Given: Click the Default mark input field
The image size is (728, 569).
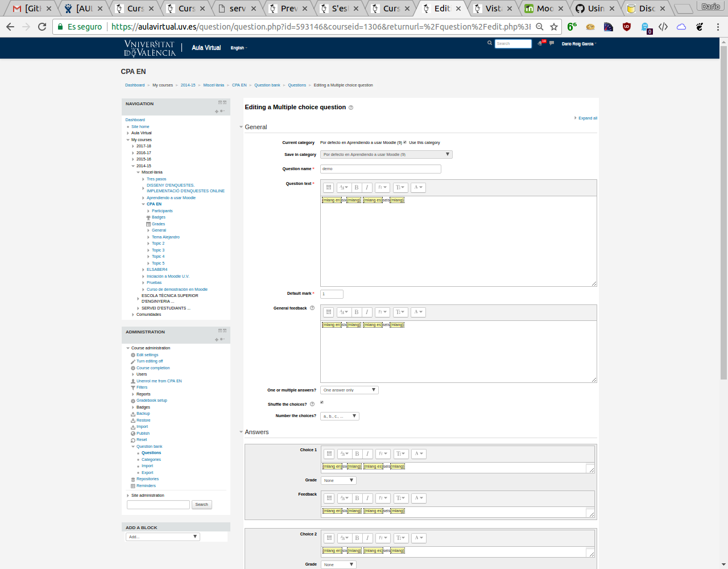Looking at the screenshot, I should [x=332, y=294].
